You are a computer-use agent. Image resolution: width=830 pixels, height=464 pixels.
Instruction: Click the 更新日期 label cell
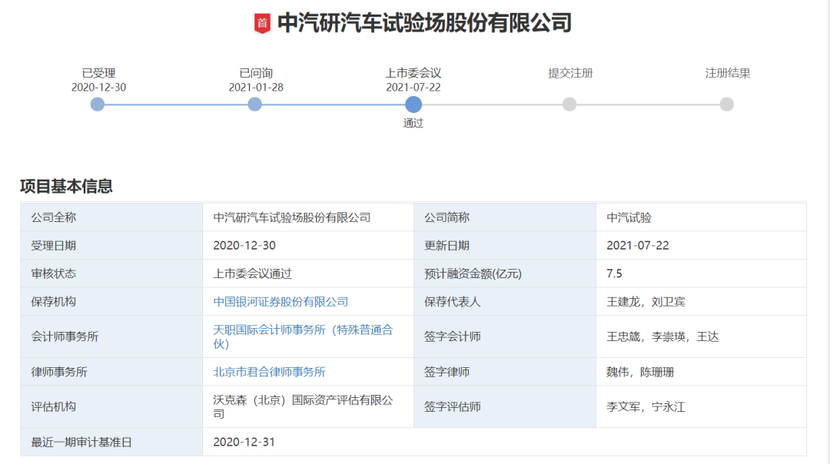(x=505, y=245)
